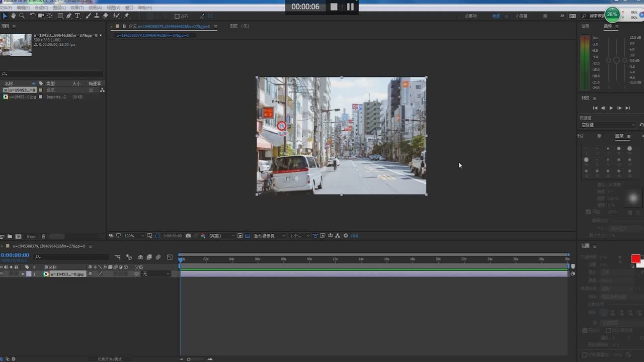Switch to the 必要项 workspace
The height and width of the screenshot is (362, 644).
471,16
